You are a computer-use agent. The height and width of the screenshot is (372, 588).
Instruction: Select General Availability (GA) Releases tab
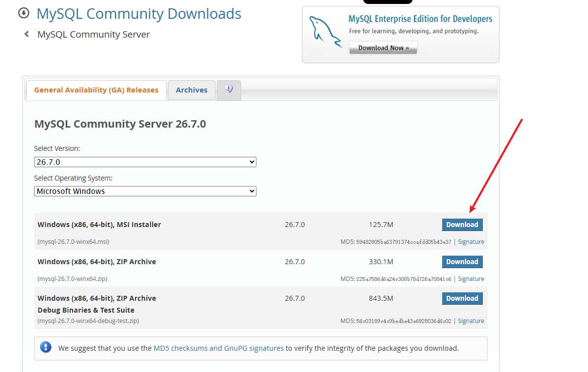[96, 90]
